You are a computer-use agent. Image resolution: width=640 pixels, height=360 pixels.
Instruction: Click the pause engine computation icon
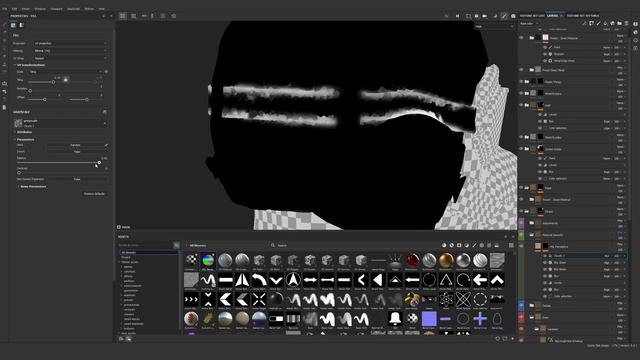[x=457, y=16]
